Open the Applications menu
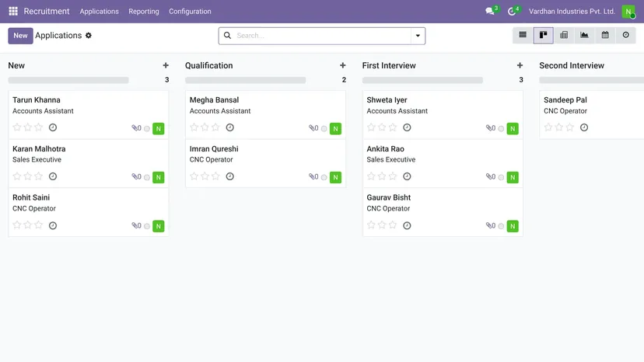This screenshot has height=362, width=644. tap(99, 12)
